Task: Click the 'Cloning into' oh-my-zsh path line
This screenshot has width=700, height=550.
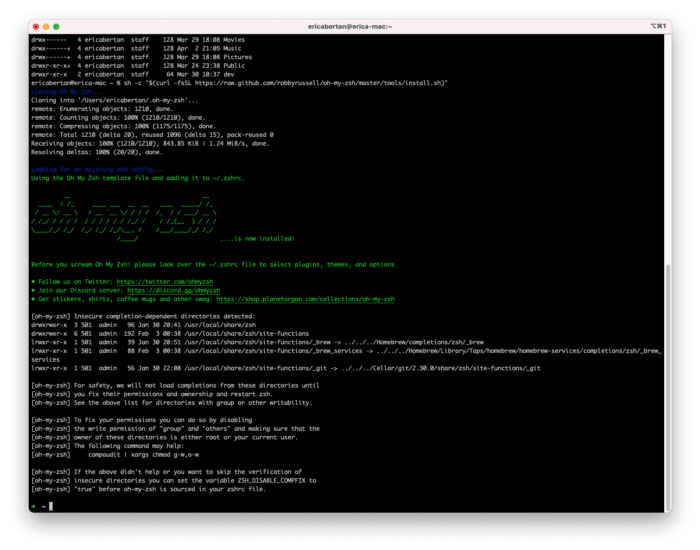Action: (115, 100)
